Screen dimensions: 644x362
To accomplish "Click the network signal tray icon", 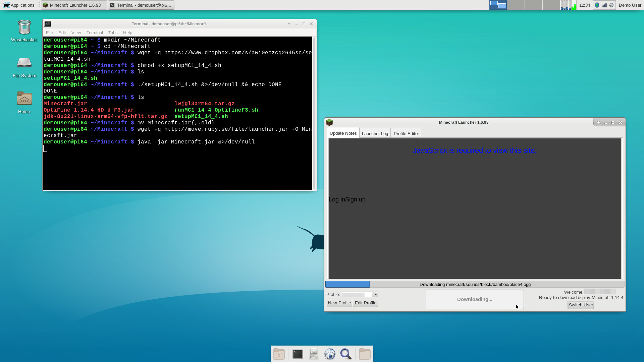I will pos(604,5).
